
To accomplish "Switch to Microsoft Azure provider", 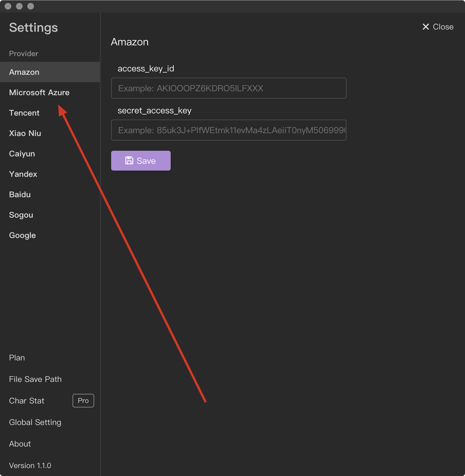I will 39,93.
